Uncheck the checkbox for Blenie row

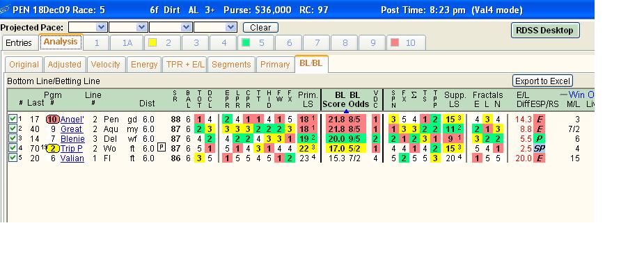point(13,138)
